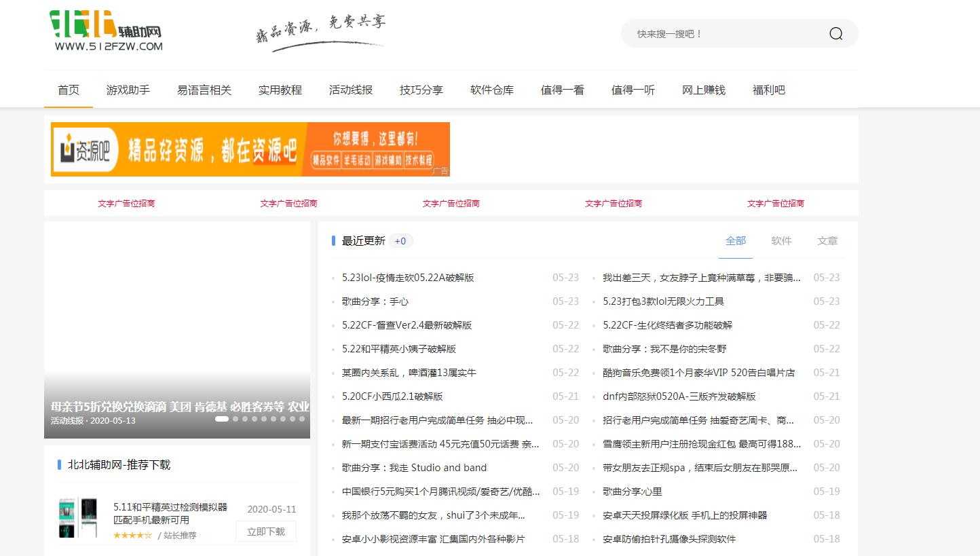The height and width of the screenshot is (556, 980).
Task: Open the 软件仓库 menu item
Action: 492,90
